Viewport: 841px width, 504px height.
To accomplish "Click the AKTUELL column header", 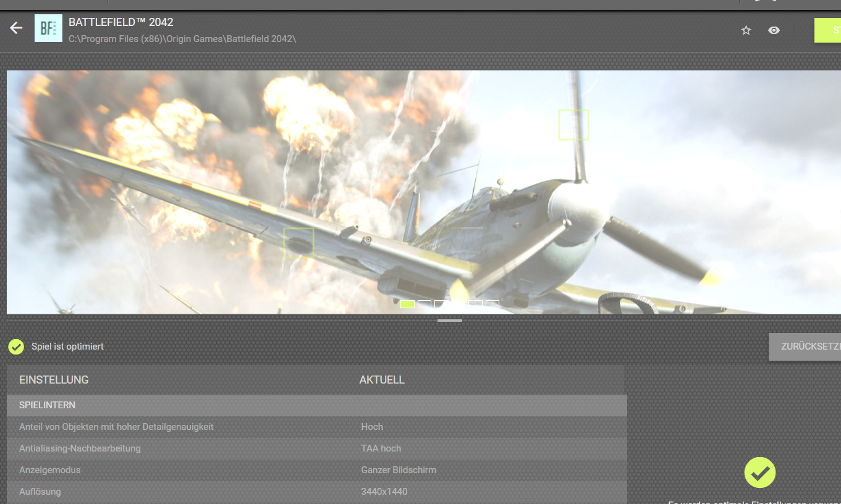I will pyautogui.click(x=382, y=380).
